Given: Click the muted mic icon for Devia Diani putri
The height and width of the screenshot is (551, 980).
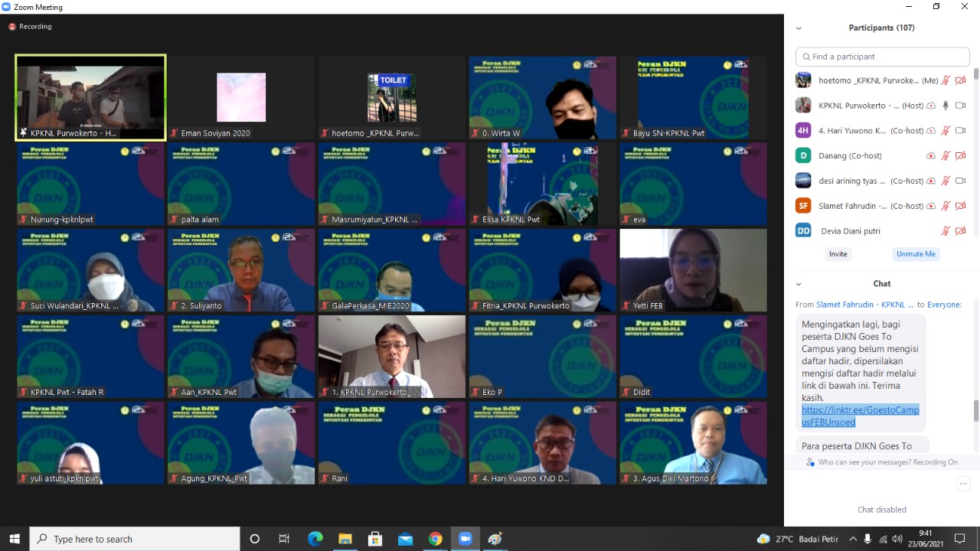Looking at the screenshot, I should coord(946,231).
